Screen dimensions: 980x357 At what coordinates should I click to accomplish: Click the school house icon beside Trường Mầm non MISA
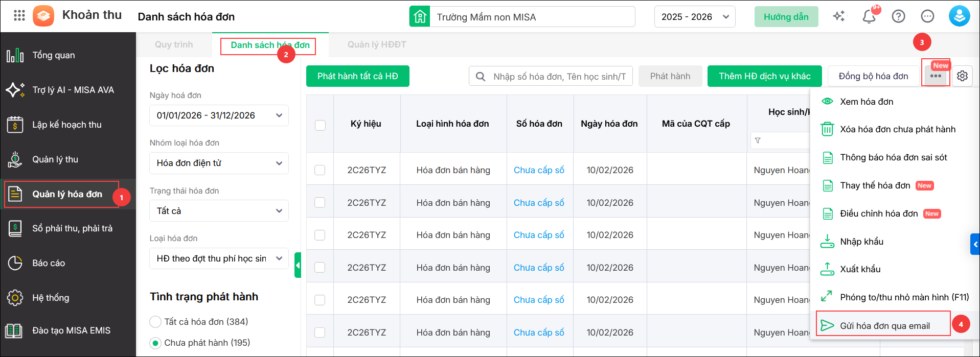pos(420,16)
